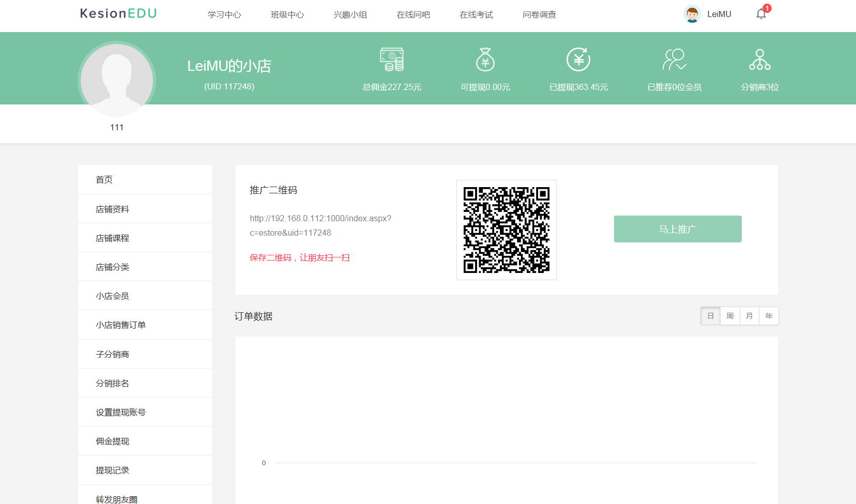Viewport: 856px width, 504px height.
Task: Click the distributors network icon
Action: 760,59
